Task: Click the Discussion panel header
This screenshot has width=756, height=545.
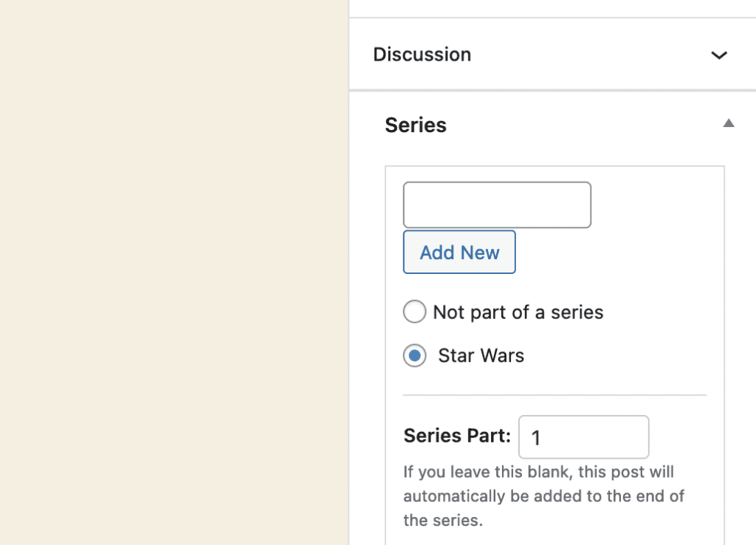Action: click(422, 55)
